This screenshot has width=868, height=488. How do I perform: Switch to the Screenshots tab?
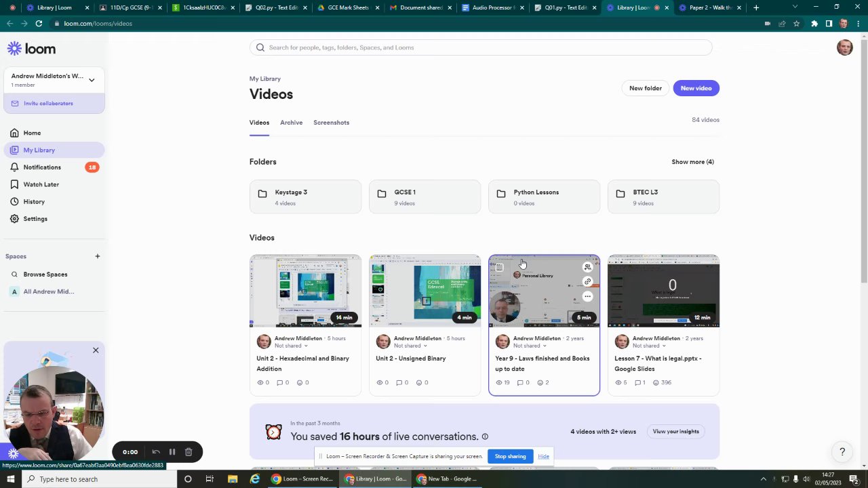coord(331,123)
